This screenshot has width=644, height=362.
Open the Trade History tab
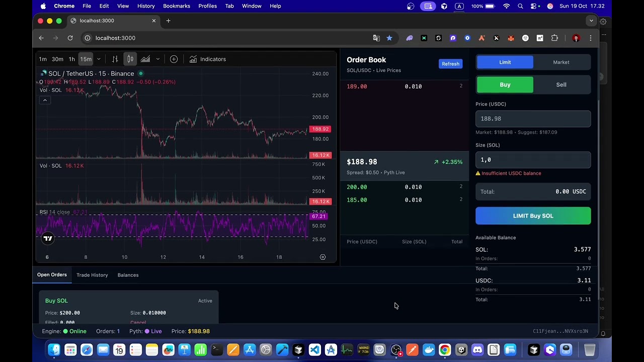[x=92, y=275]
